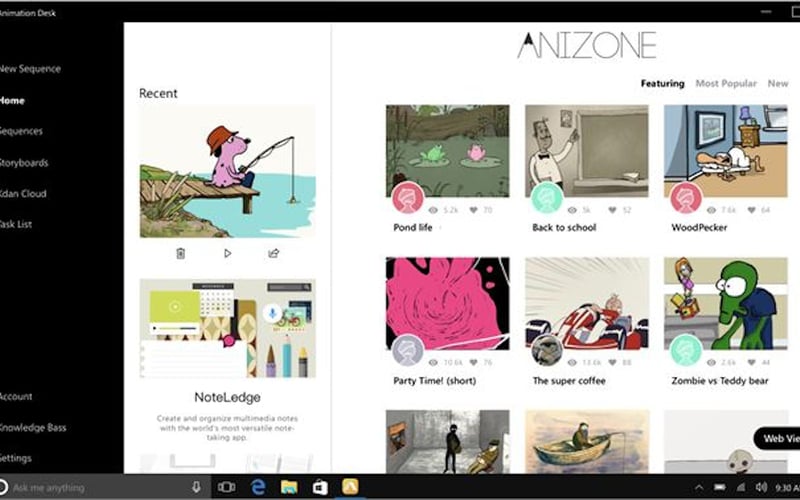Click The super coffee views eye icon
Viewport: 800px width, 500px height.
[x=572, y=362]
